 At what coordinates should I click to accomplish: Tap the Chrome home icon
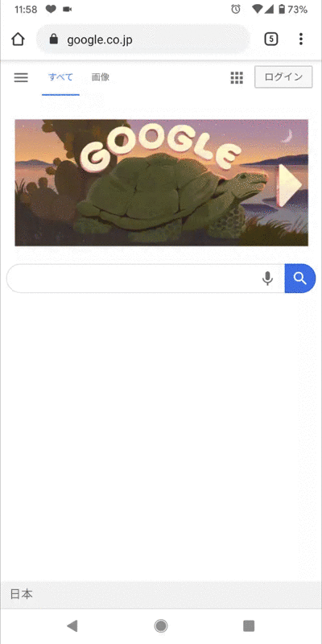point(18,39)
